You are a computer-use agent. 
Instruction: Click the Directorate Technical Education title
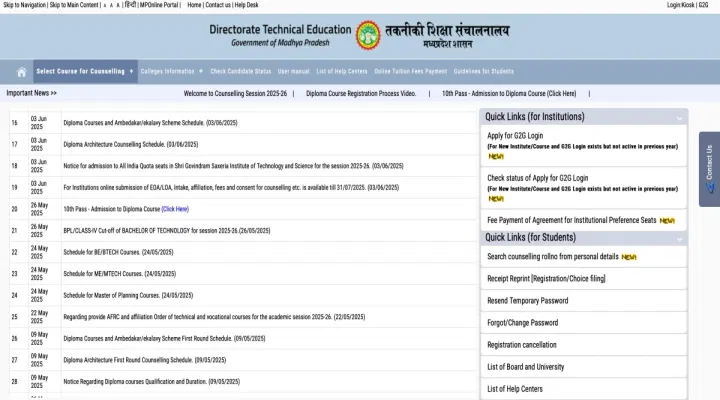click(280, 29)
